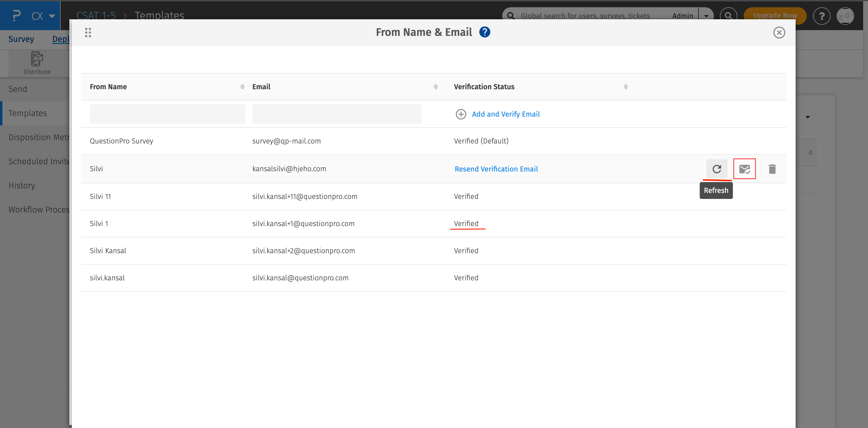Expand the CX product dropdown
Image resolution: width=868 pixels, height=428 pixels.
tap(52, 16)
